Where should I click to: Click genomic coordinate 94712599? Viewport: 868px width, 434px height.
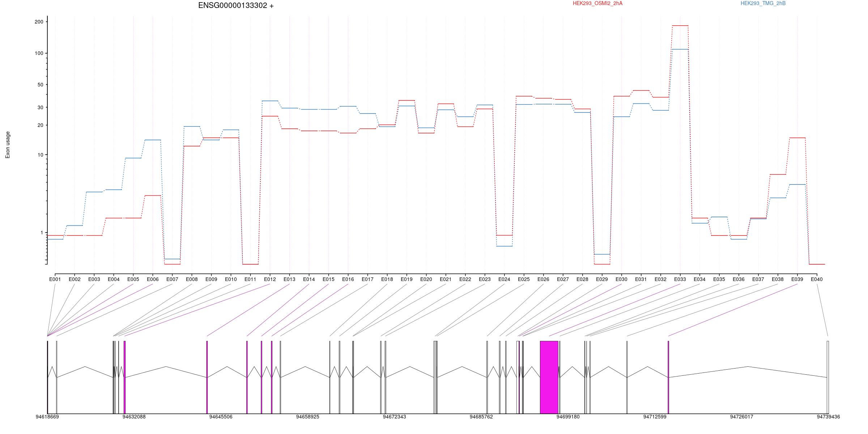[655, 417]
